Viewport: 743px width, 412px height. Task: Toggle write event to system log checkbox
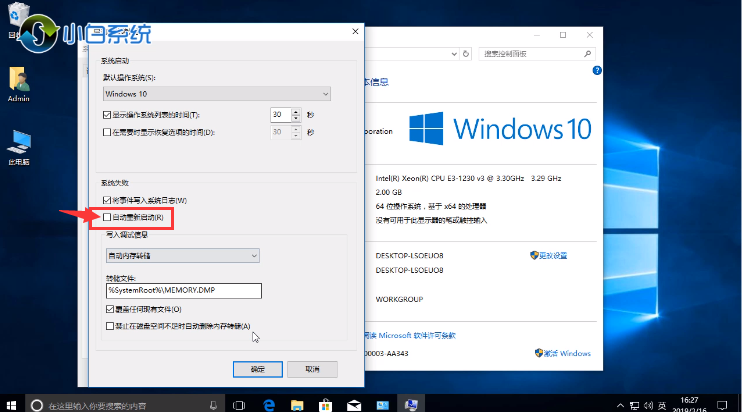pos(107,200)
